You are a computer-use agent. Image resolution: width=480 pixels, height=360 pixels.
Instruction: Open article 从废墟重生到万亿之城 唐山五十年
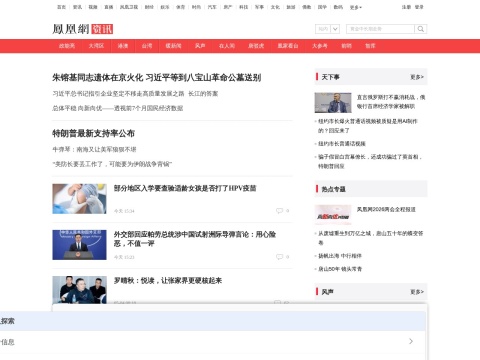pyautogui.click(x=370, y=238)
